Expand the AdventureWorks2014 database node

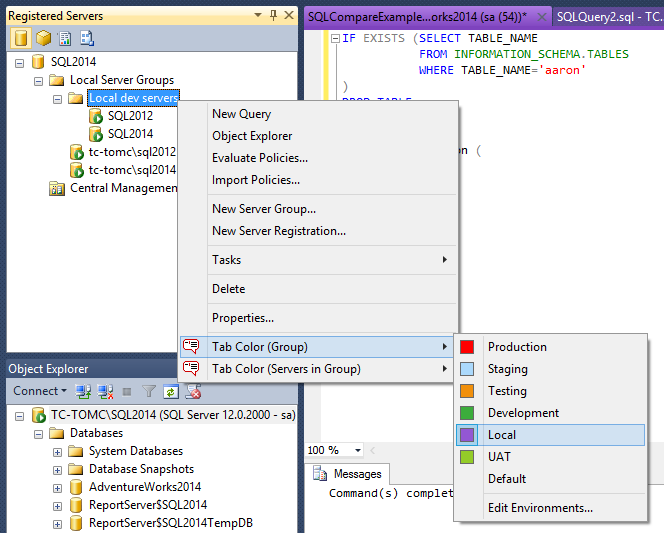(58, 488)
